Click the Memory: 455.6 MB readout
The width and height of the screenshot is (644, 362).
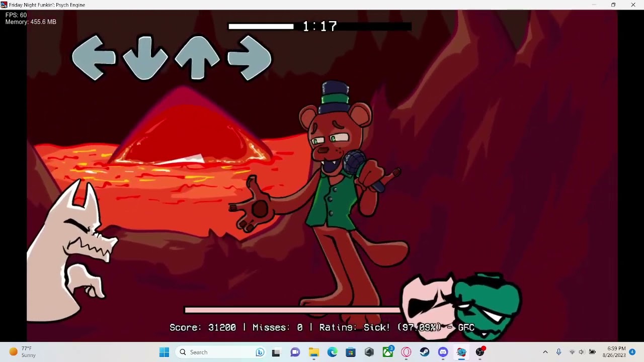(31, 22)
